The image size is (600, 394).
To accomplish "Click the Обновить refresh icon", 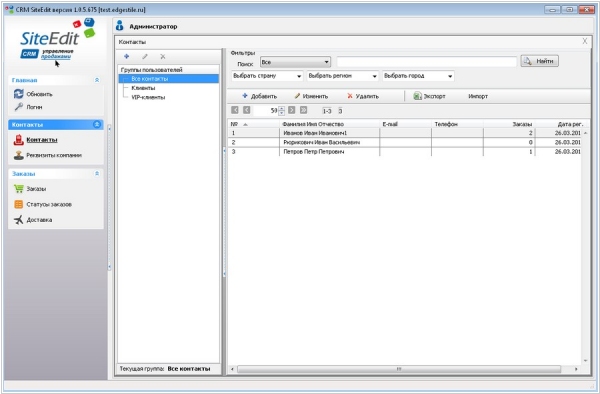I will pos(18,94).
